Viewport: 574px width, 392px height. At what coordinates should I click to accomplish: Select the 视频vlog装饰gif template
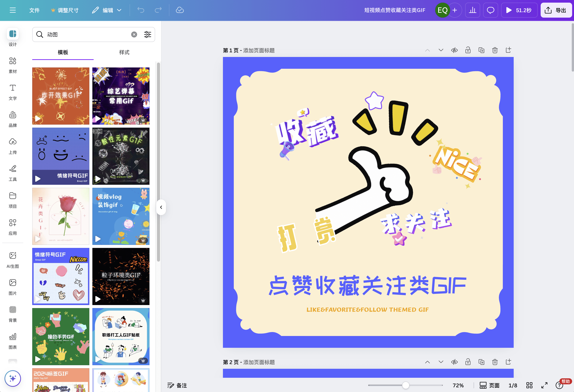coord(121,216)
